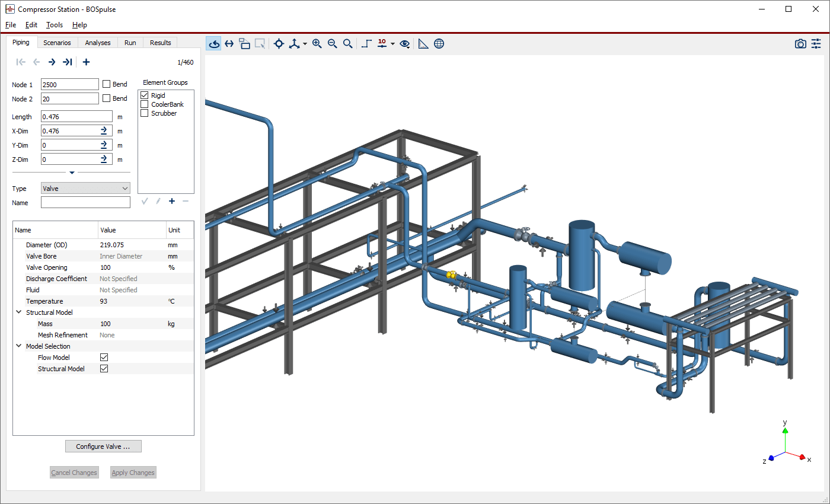The height and width of the screenshot is (504, 830).
Task: Check the CoolerBank element group
Action: click(x=144, y=104)
